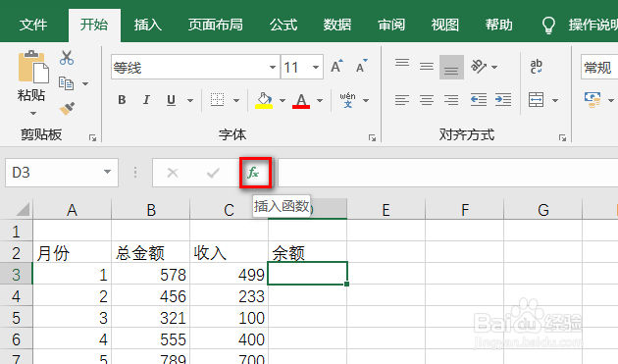Open Font group dialog launcher
618x364 pixels.
[x=372, y=137]
